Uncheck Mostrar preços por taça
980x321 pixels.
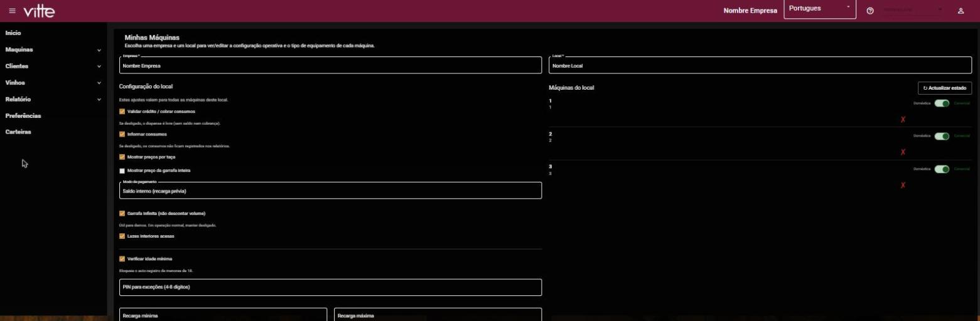[122, 157]
